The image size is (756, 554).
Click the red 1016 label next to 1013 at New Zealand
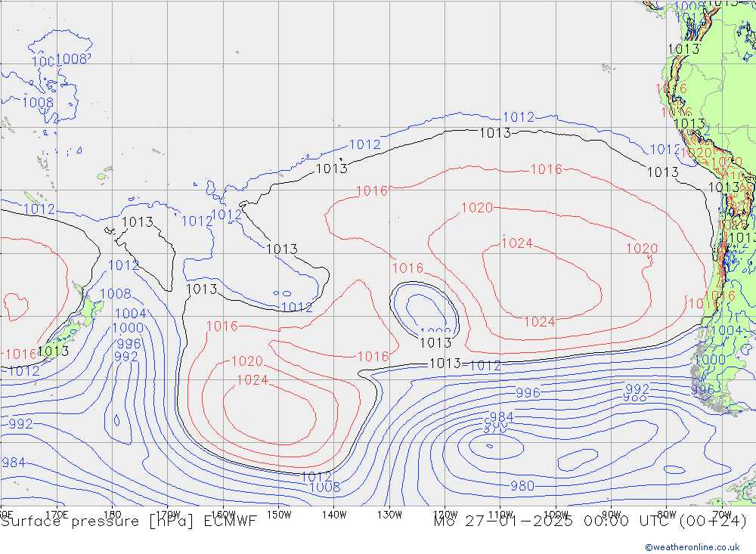click(20, 354)
